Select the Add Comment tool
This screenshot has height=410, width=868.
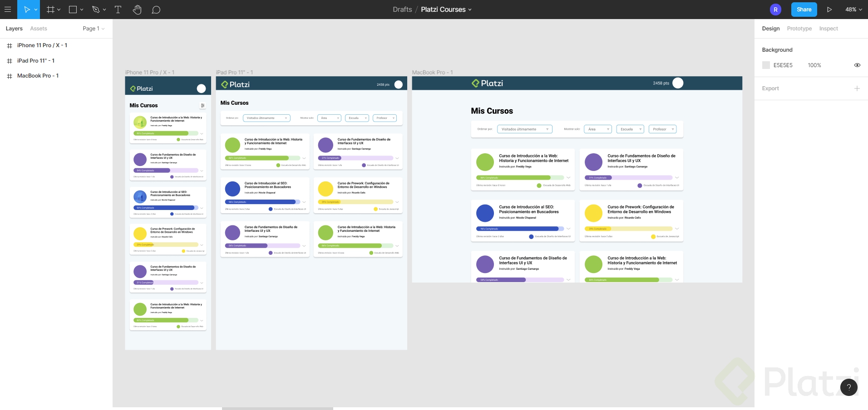click(156, 10)
